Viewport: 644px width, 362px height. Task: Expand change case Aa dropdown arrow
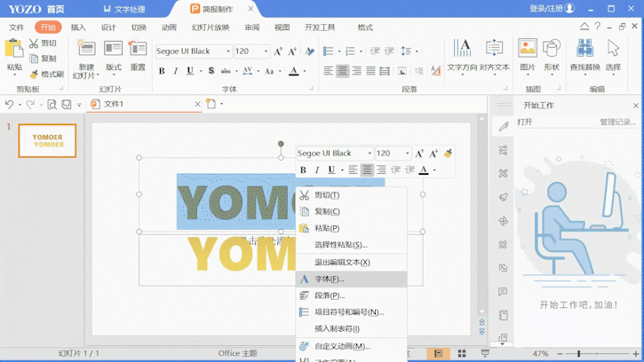click(x=280, y=71)
